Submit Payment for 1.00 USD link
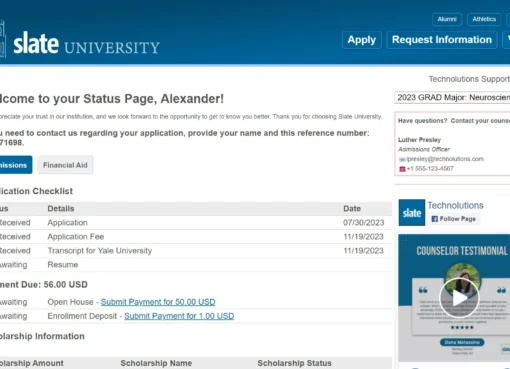510x369 pixels. point(179,316)
